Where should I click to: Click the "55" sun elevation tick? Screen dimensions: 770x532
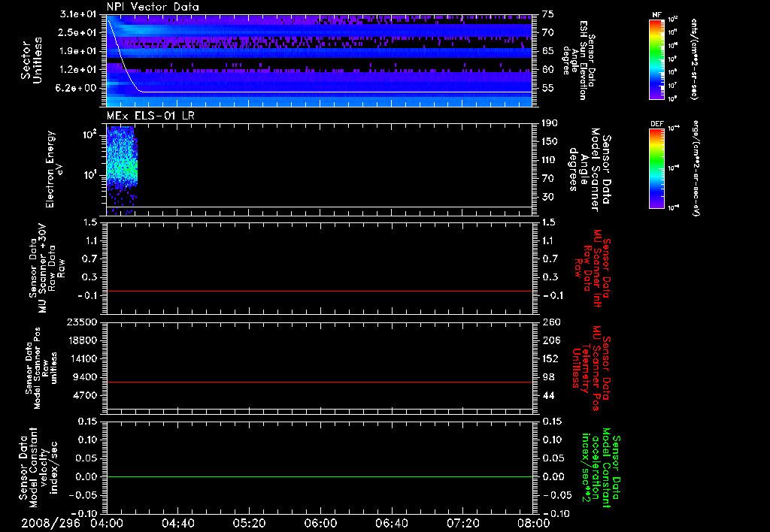tap(548, 88)
